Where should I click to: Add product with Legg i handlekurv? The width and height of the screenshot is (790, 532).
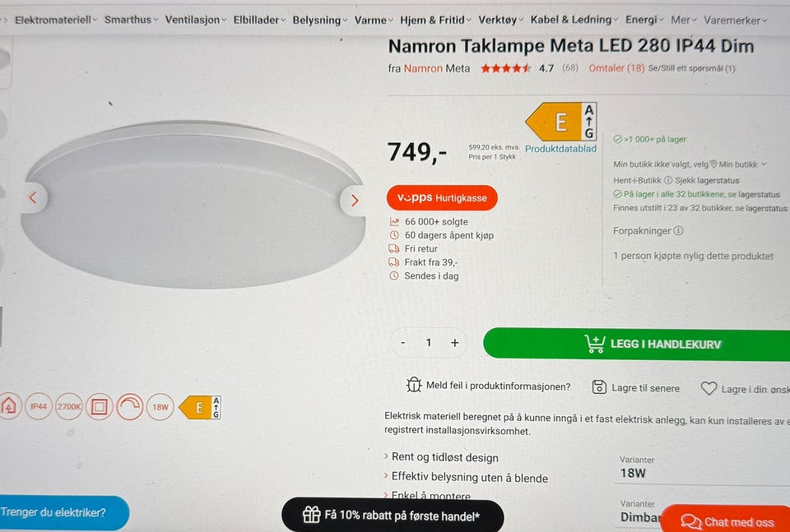pyautogui.click(x=636, y=344)
